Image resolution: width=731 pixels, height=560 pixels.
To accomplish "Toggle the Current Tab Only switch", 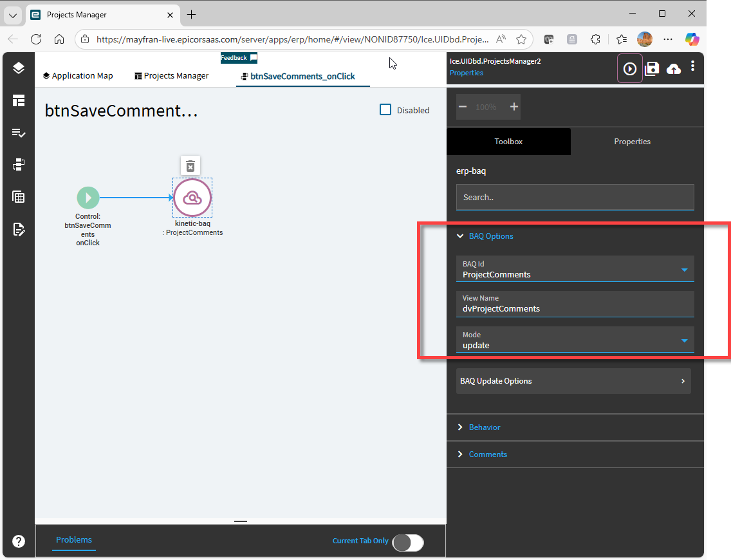I will pos(409,543).
